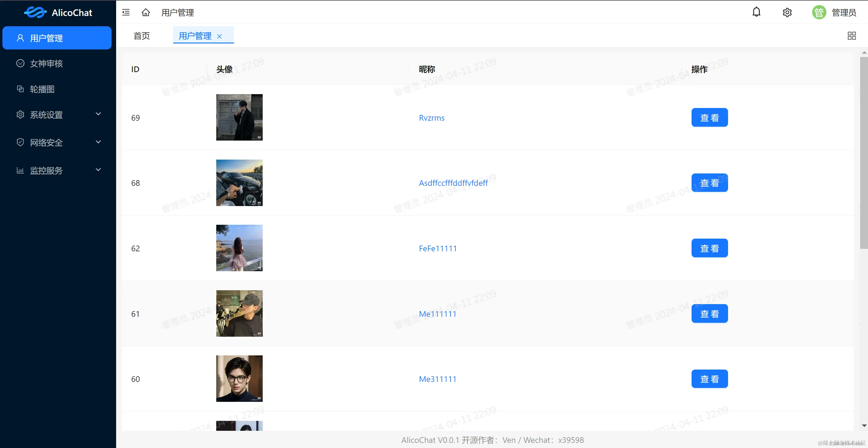
Task: Click the avatar thumbnail of user 68
Action: pos(239,183)
